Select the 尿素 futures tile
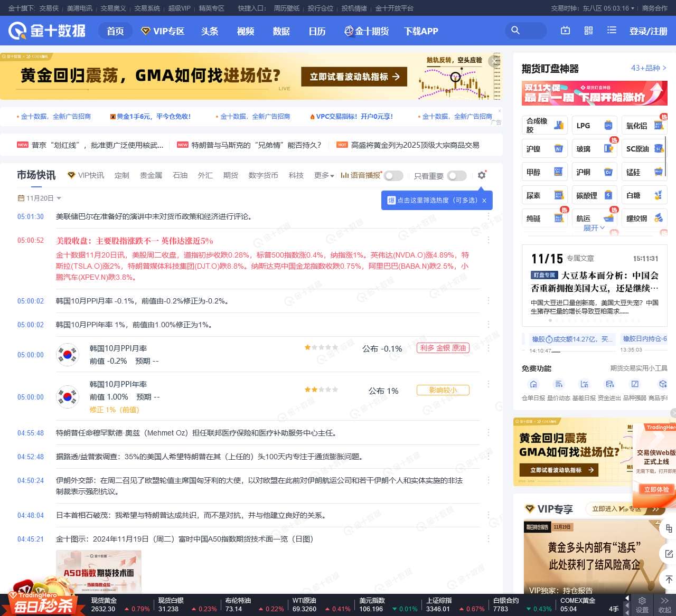The image size is (676, 616). [544, 195]
